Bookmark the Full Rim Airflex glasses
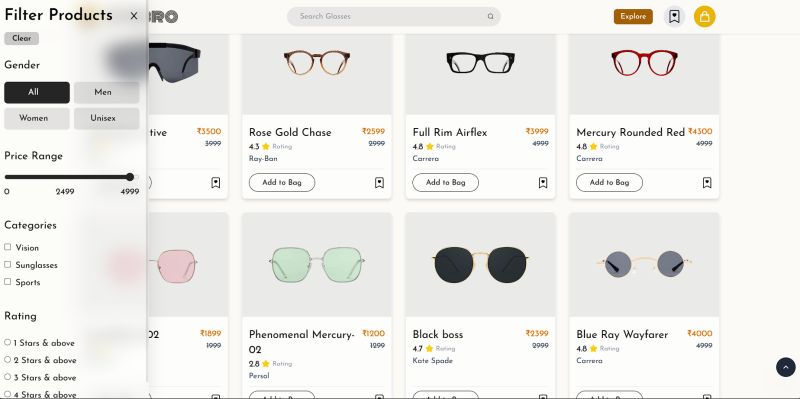This screenshot has width=800, height=399. [543, 183]
